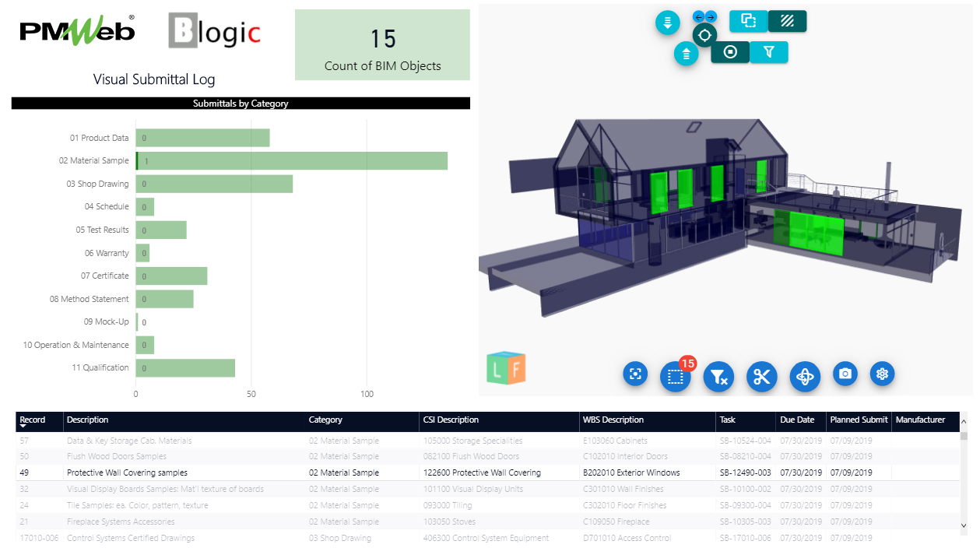Image resolution: width=980 pixels, height=555 pixels.
Task: Click the LF cube logo in the viewer corner
Action: tap(507, 366)
